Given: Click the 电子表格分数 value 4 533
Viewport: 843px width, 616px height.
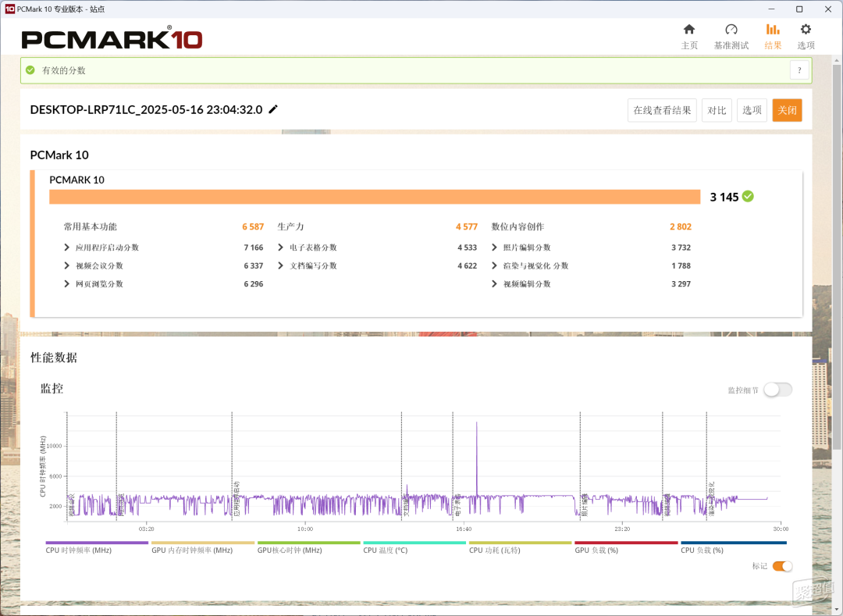Looking at the screenshot, I should tap(468, 247).
